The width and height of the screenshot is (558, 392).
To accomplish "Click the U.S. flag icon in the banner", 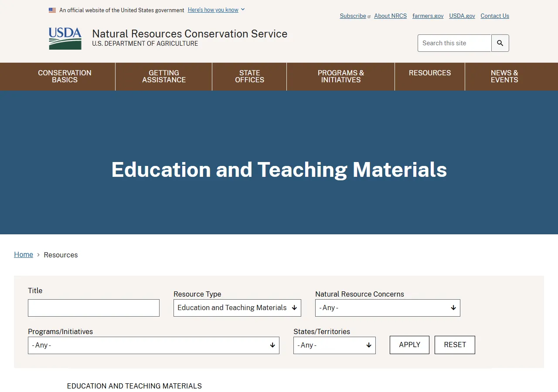I will (52, 10).
